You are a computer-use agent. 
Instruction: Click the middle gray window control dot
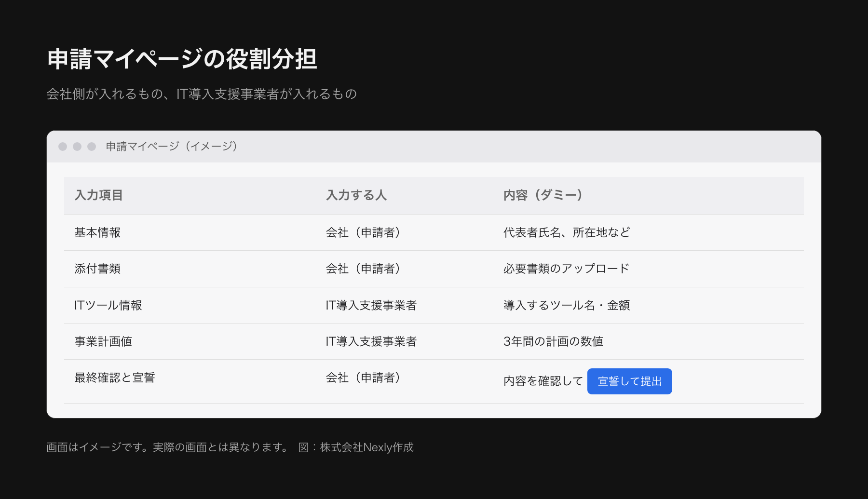77,147
